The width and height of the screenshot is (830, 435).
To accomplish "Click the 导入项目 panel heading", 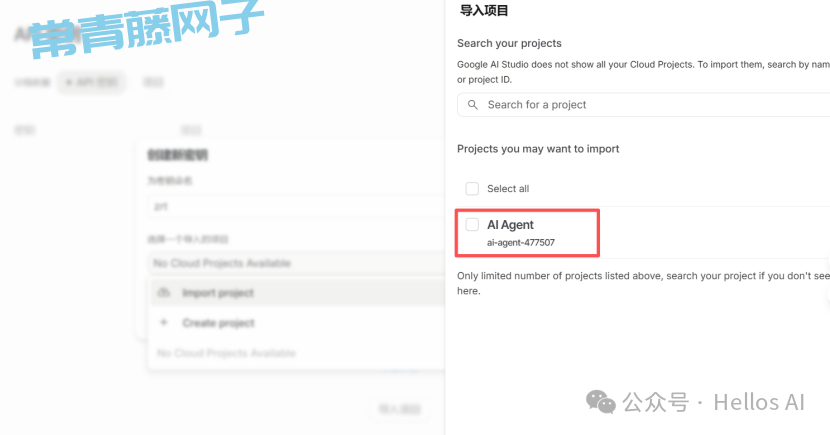I will pos(483,11).
